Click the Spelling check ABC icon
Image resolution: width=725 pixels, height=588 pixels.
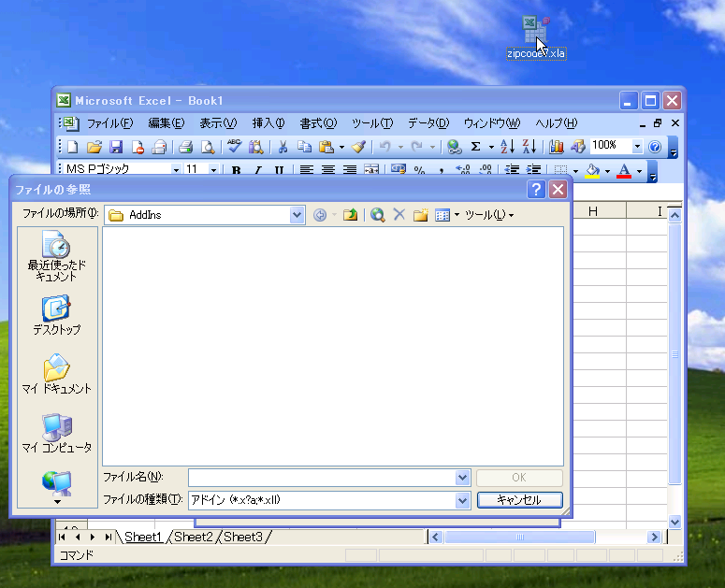235,147
